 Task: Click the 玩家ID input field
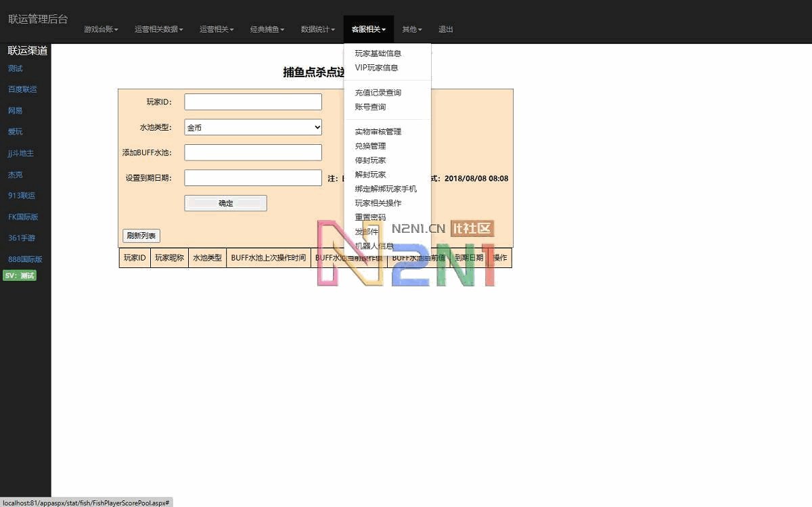click(252, 102)
